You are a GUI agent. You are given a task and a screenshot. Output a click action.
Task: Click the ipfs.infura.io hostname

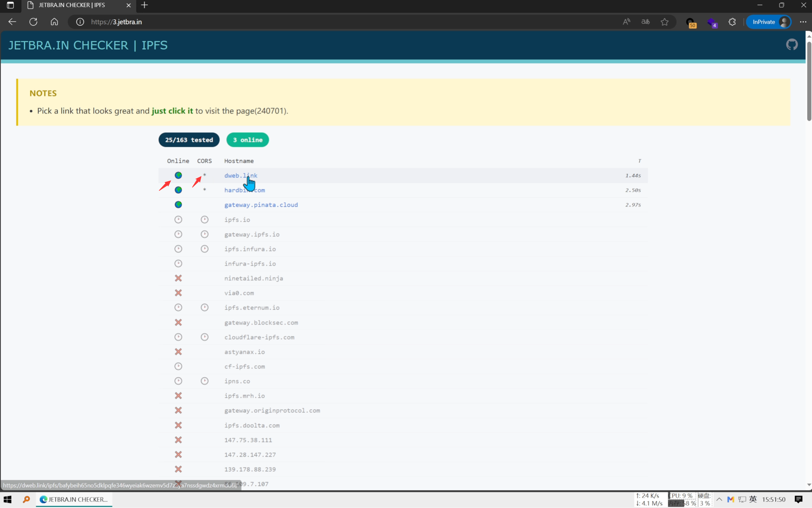tap(250, 249)
